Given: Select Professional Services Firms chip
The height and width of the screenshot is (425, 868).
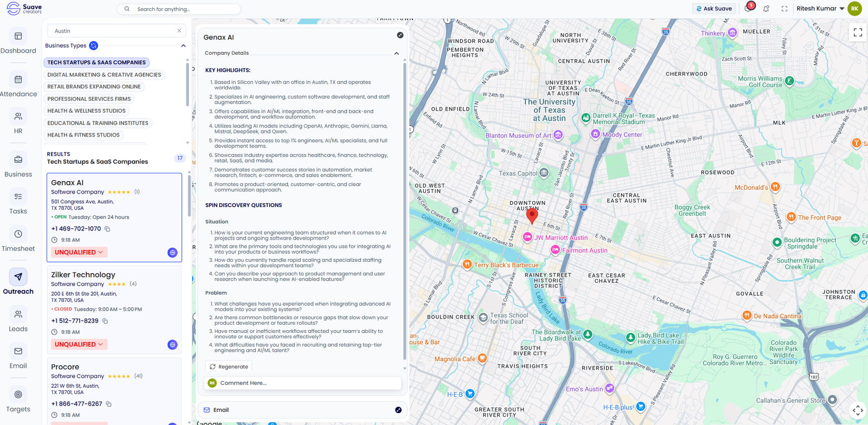Looking at the screenshot, I should tap(89, 99).
